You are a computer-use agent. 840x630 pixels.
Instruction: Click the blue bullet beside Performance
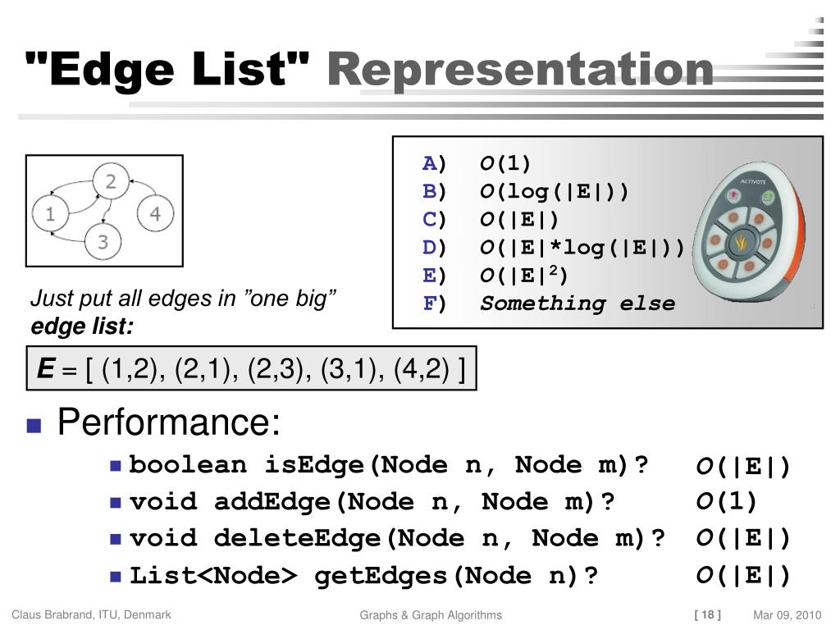[x=34, y=426]
